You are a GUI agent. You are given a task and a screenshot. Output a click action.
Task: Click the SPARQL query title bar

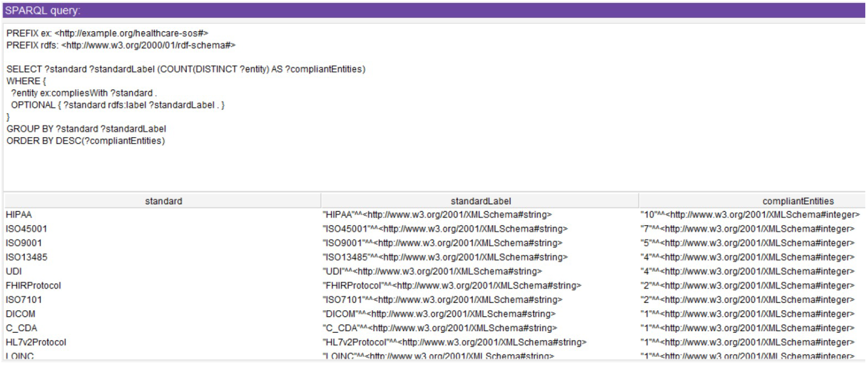[434, 11]
